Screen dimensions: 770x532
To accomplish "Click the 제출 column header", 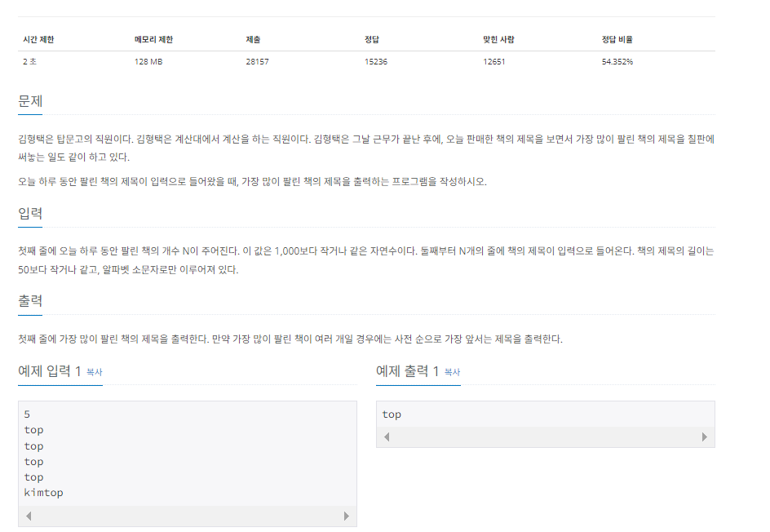I will click(253, 39).
